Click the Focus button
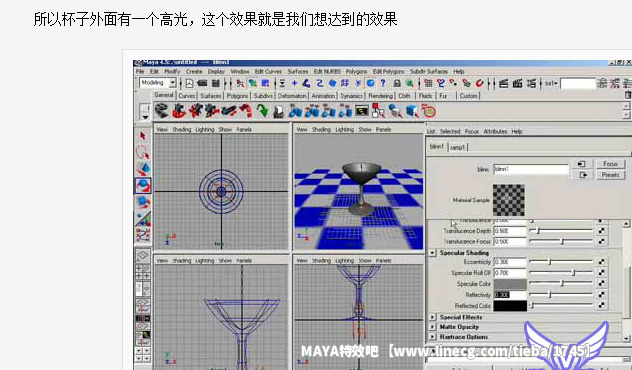This screenshot has width=632, height=370. pos(610,164)
